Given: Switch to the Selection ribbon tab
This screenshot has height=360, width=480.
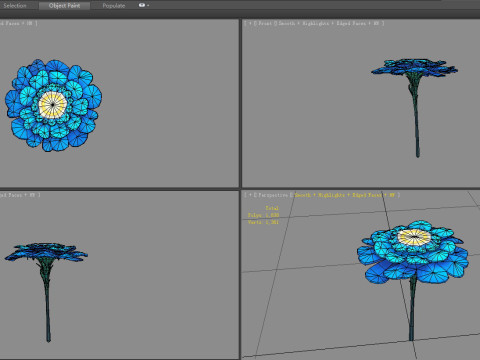Looking at the screenshot, I should pos(15,5).
